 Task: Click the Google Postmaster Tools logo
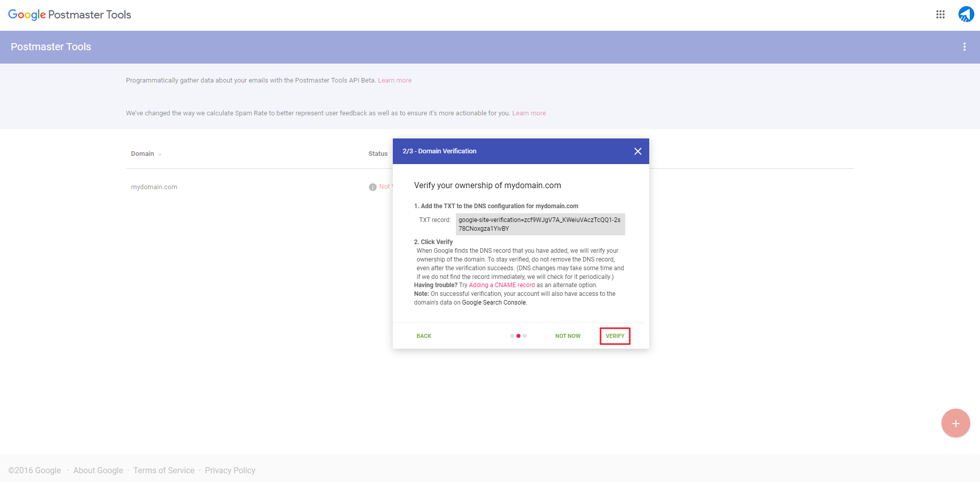[x=69, y=14]
